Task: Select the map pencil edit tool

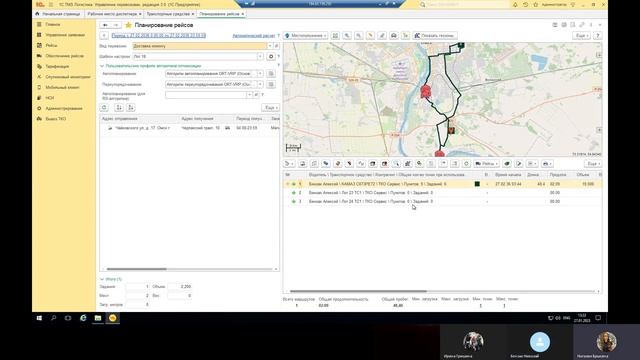Action: (382, 36)
